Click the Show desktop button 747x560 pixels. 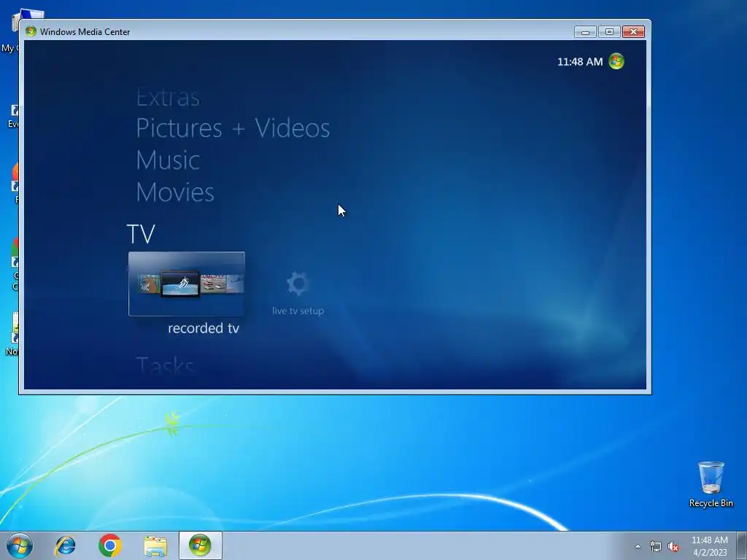tap(742, 545)
